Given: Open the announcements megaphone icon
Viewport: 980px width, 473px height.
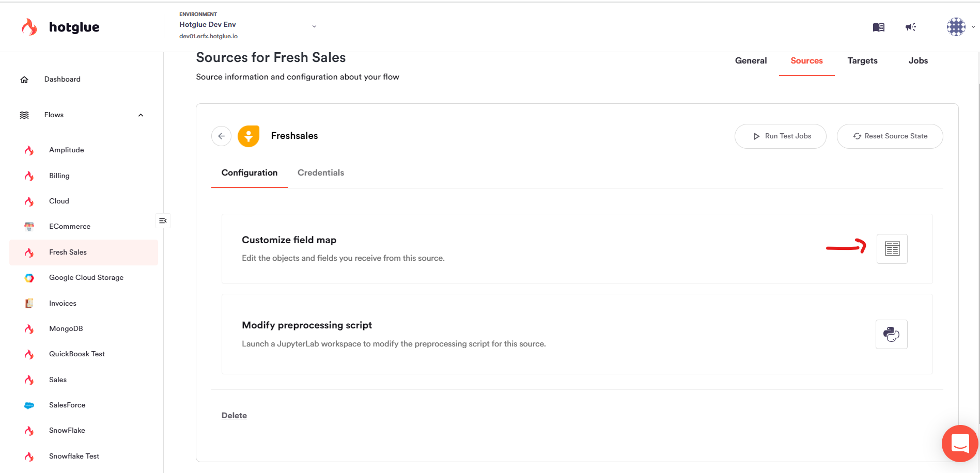Looking at the screenshot, I should click(x=911, y=27).
